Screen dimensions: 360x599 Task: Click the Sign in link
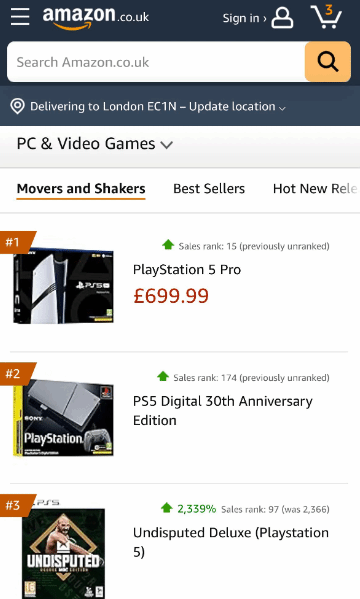click(x=244, y=18)
